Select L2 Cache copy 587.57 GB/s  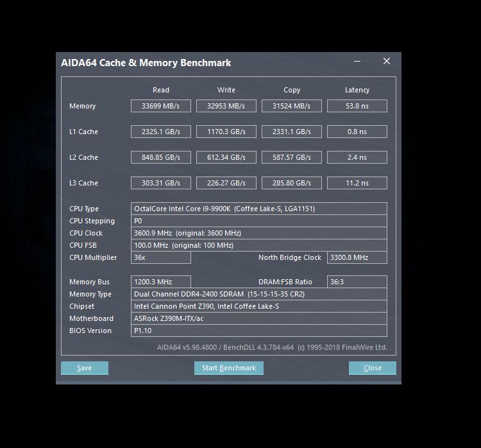[292, 157]
